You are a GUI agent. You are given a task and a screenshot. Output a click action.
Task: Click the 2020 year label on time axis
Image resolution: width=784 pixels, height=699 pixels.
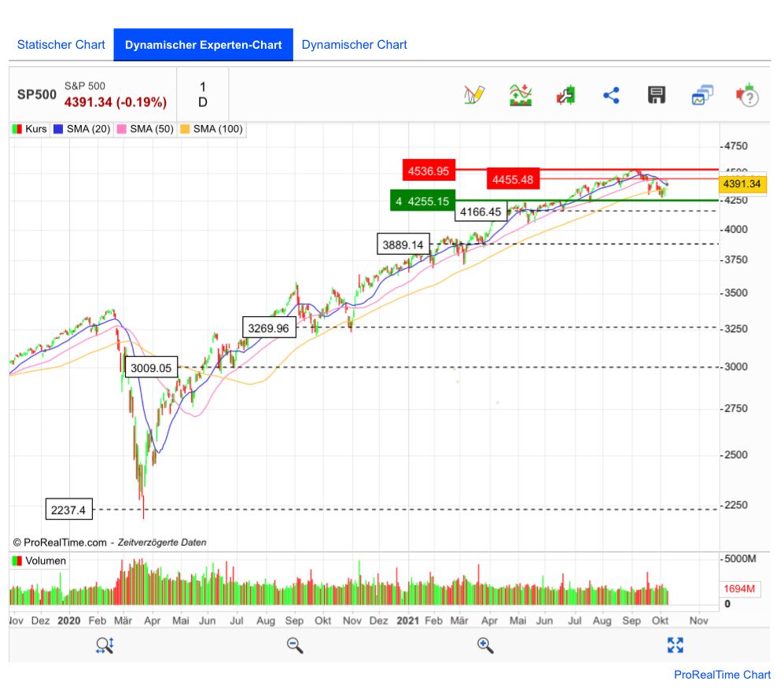(68, 620)
